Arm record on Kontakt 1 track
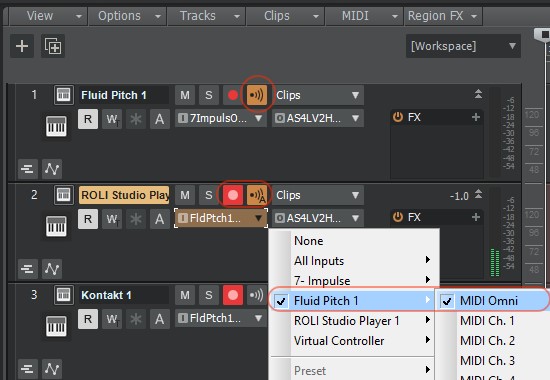The width and height of the screenshot is (550, 380). coord(233,295)
